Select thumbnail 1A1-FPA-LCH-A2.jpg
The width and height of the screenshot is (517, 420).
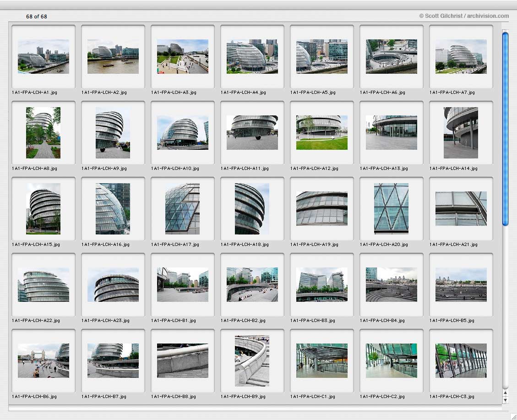pyautogui.click(x=113, y=56)
